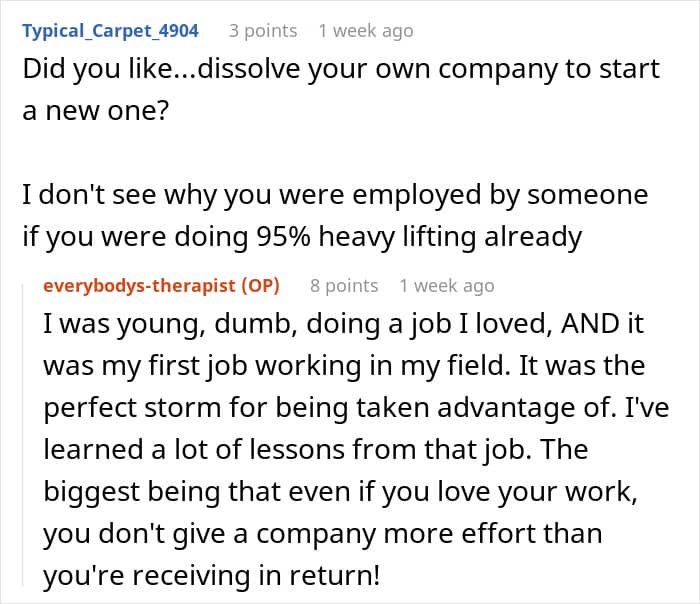The image size is (700, 604).
Task: Open Typical_Carpet_4904's user profile
Action: click(x=110, y=31)
